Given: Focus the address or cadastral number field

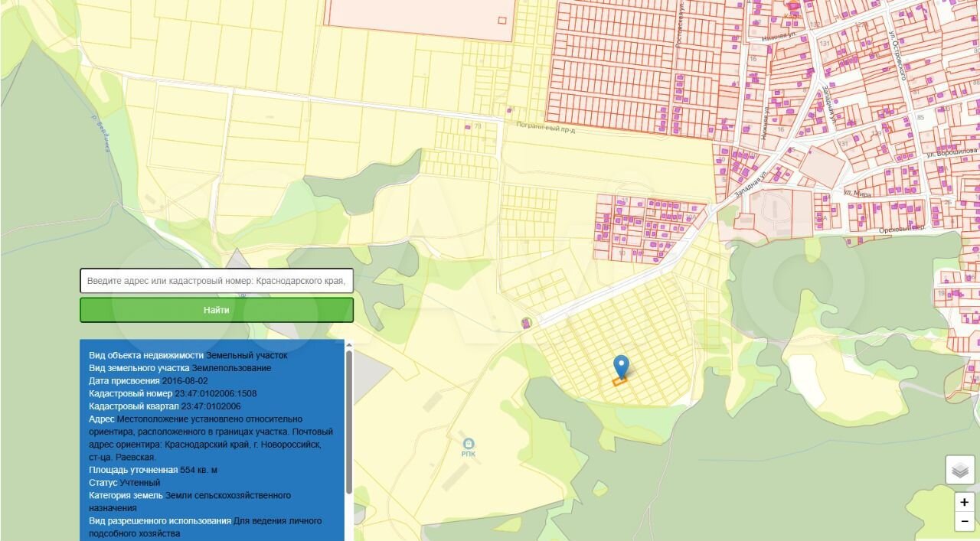Looking at the screenshot, I should [x=217, y=281].
